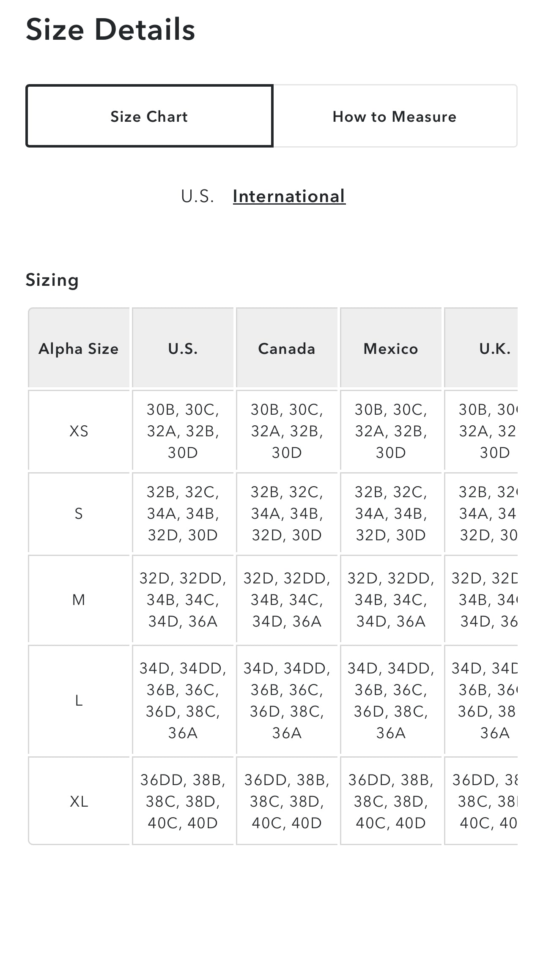Open the International sizing view
Screen dimensions: 543x980
[x=288, y=196]
